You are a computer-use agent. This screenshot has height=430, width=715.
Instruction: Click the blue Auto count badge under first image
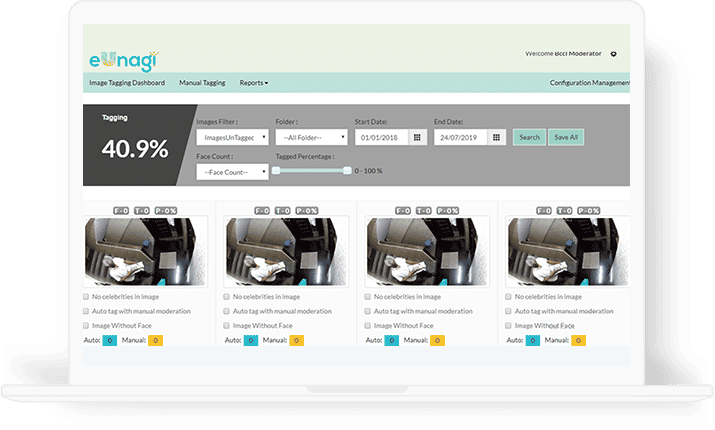coord(110,341)
